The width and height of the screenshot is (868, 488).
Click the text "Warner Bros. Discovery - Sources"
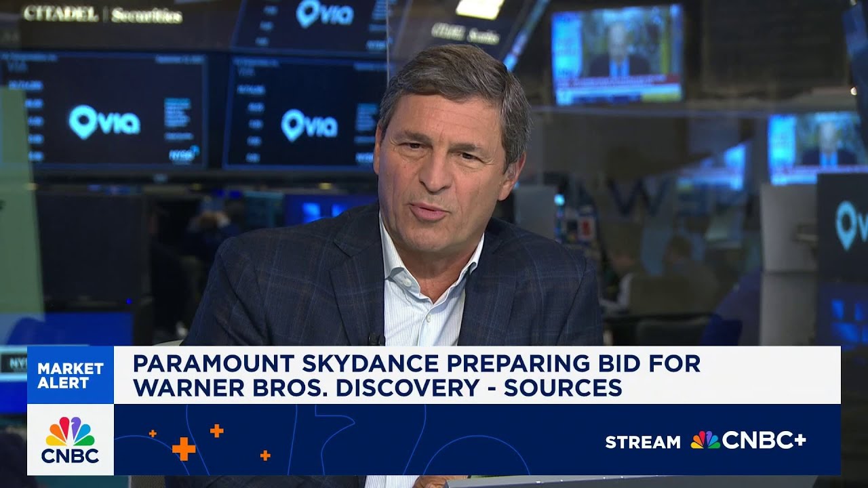(377, 388)
